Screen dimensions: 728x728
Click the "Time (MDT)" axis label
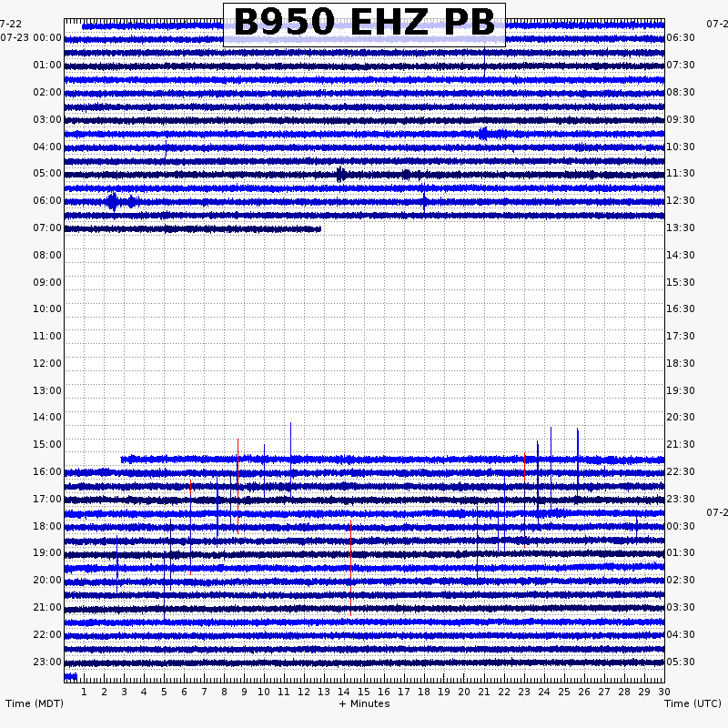35,703
